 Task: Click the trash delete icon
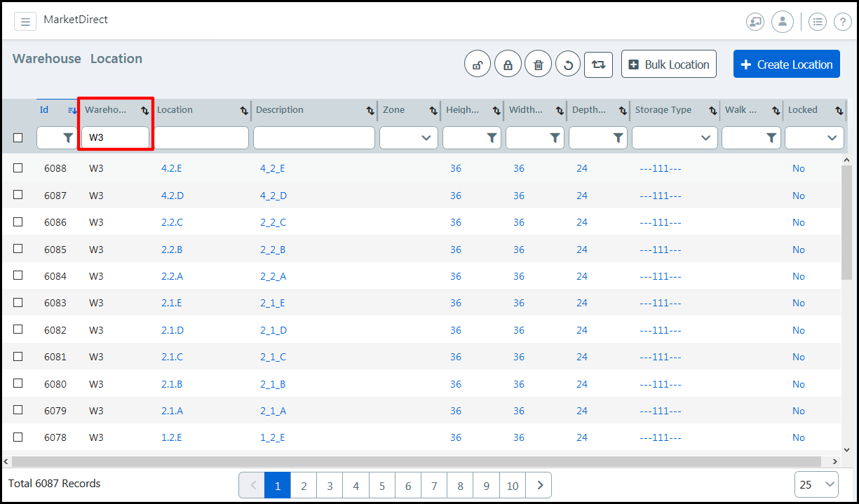538,64
